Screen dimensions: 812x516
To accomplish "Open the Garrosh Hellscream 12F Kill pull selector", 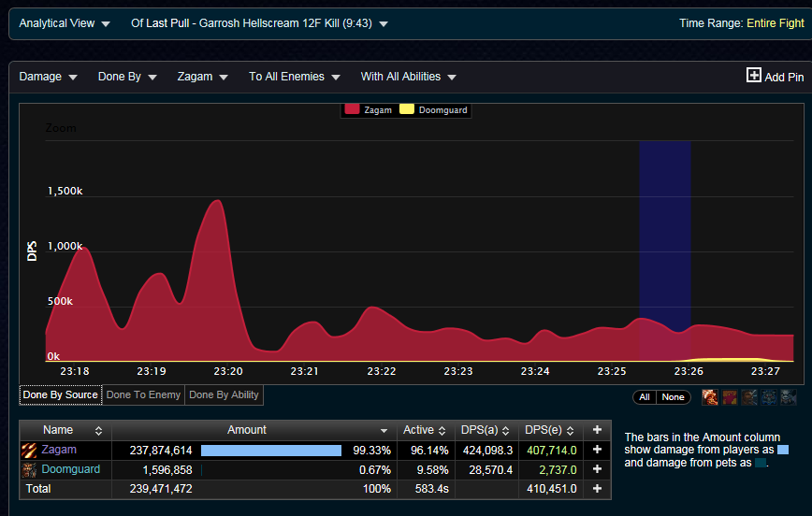I will click(259, 23).
